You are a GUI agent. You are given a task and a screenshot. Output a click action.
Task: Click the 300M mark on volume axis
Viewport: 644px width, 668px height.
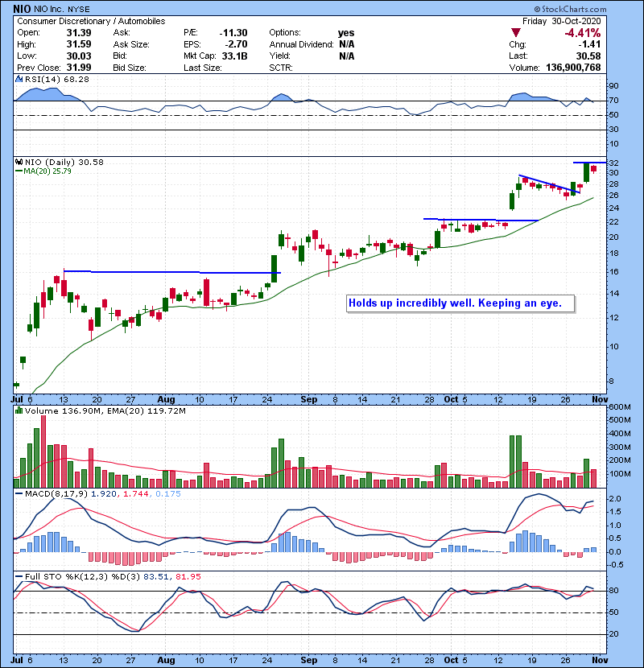620,447
